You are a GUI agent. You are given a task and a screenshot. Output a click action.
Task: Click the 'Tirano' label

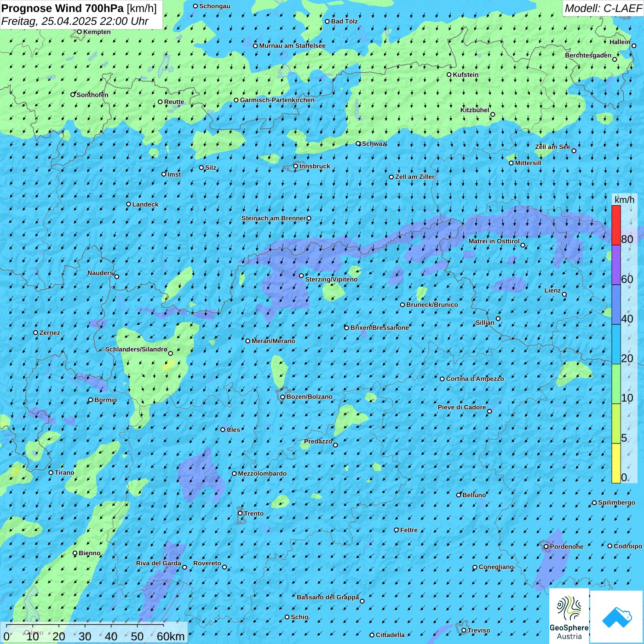point(64,472)
